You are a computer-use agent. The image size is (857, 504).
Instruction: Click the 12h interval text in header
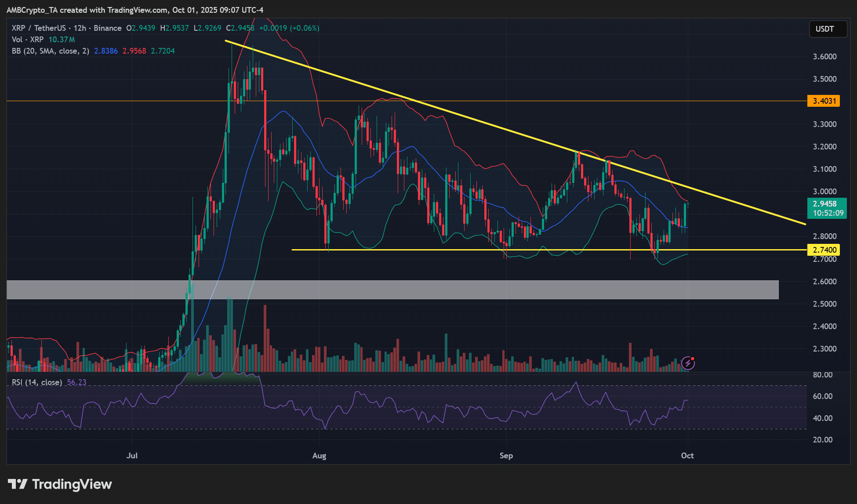pyautogui.click(x=80, y=28)
